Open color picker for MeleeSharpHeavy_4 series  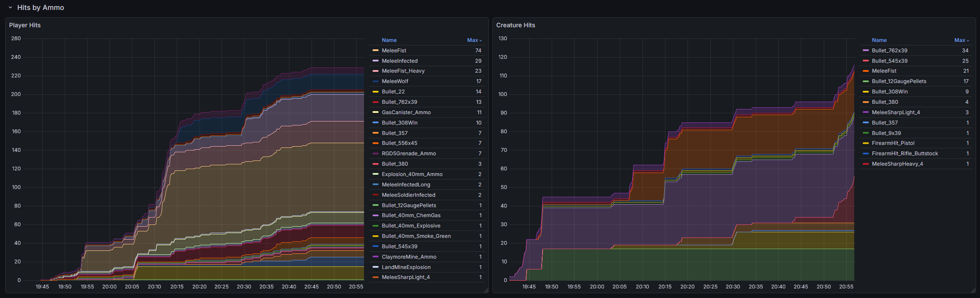pyautogui.click(x=865, y=164)
